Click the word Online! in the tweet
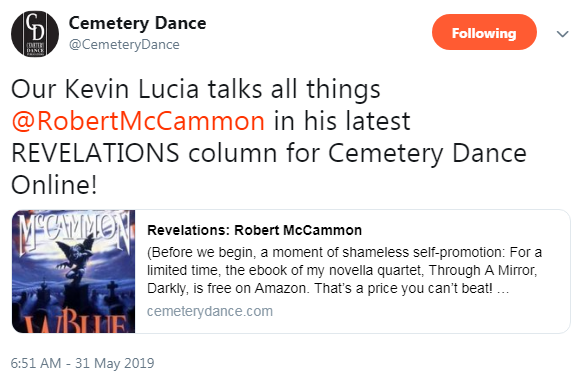Image resolution: width=578 pixels, height=385 pixels. click(x=54, y=185)
